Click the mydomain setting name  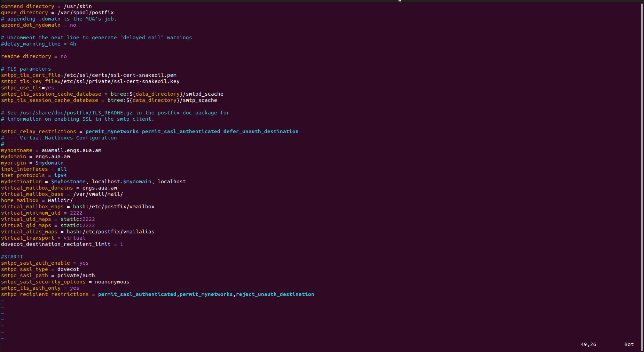(x=14, y=157)
